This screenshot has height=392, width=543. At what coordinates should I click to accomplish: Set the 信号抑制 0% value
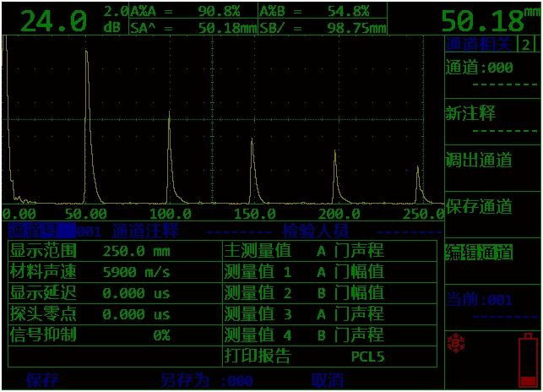(160, 335)
